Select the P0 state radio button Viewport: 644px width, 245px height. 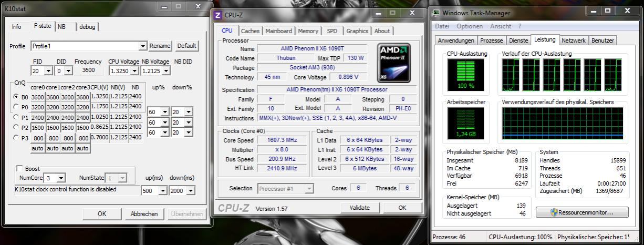pyautogui.click(x=16, y=107)
